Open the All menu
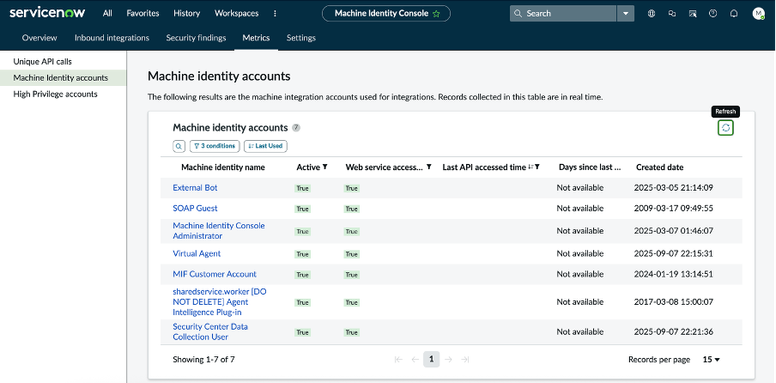Image resolution: width=776 pixels, height=383 pixels. point(107,13)
